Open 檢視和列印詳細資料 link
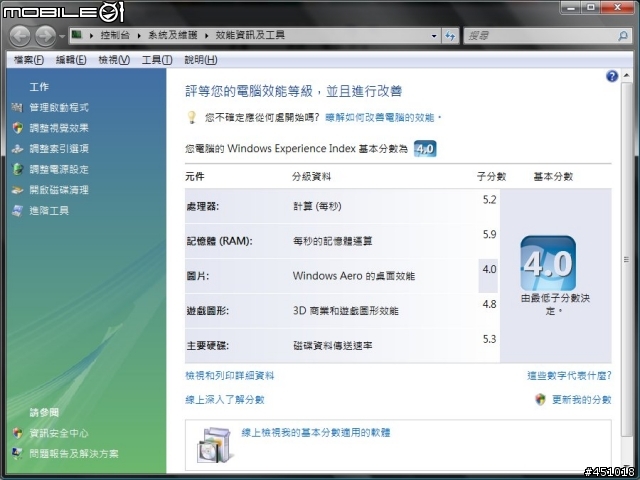Screen dimensions: 640x480 (x=230, y=376)
